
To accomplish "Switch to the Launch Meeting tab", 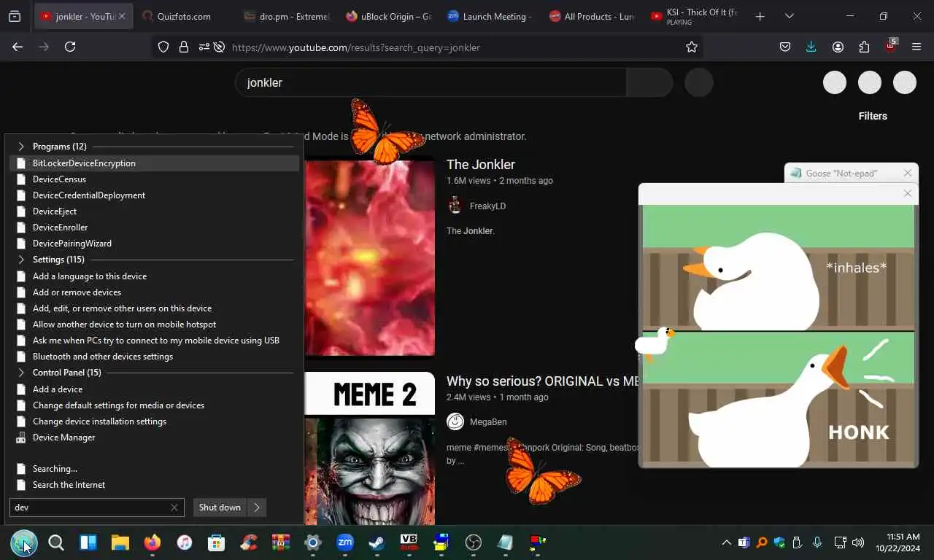I will (490, 16).
